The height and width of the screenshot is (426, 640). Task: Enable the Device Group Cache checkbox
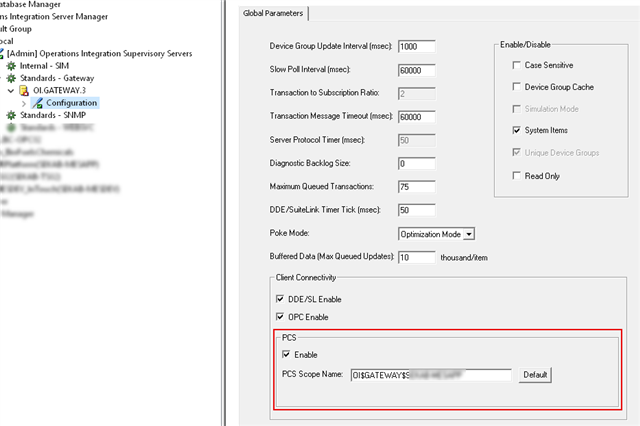[516, 87]
